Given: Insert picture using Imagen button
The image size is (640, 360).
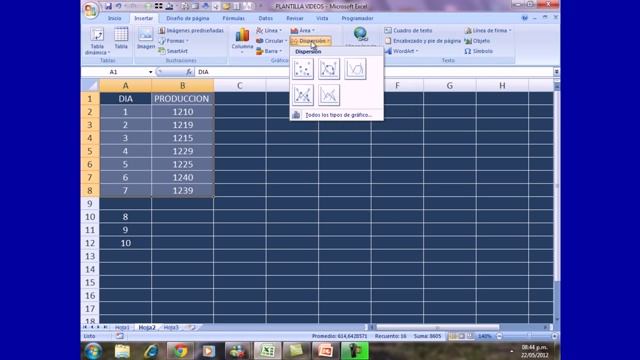Looking at the screenshot, I should pos(145,39).
